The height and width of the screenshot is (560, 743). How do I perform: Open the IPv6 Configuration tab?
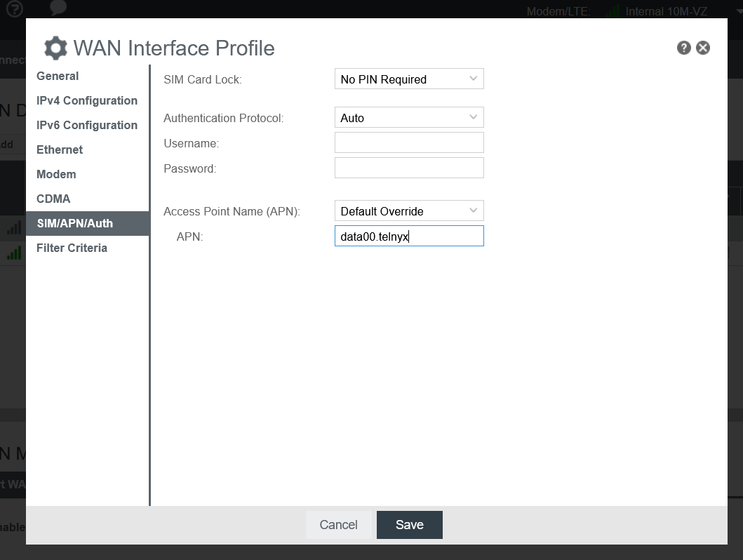pos(87,125)
